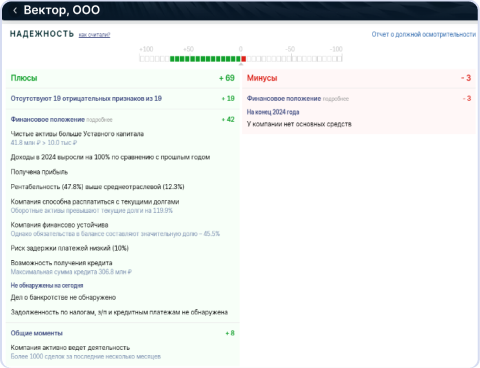Screen dimensions: 480x368
Task: Click 'Однако обязательства в балансе составляют' note
Action: click(x=115, y=234)
